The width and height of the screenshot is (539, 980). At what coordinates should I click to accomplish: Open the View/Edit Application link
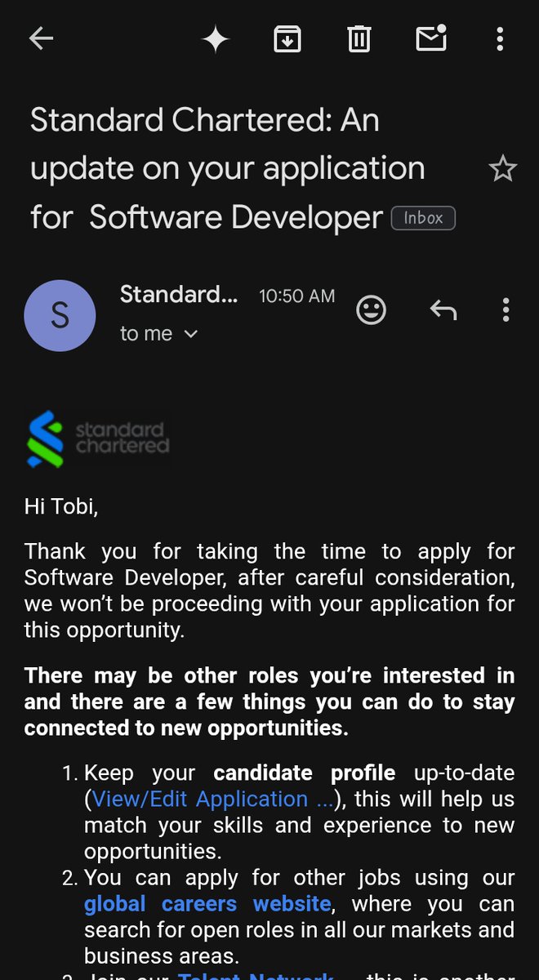point(212,799)
